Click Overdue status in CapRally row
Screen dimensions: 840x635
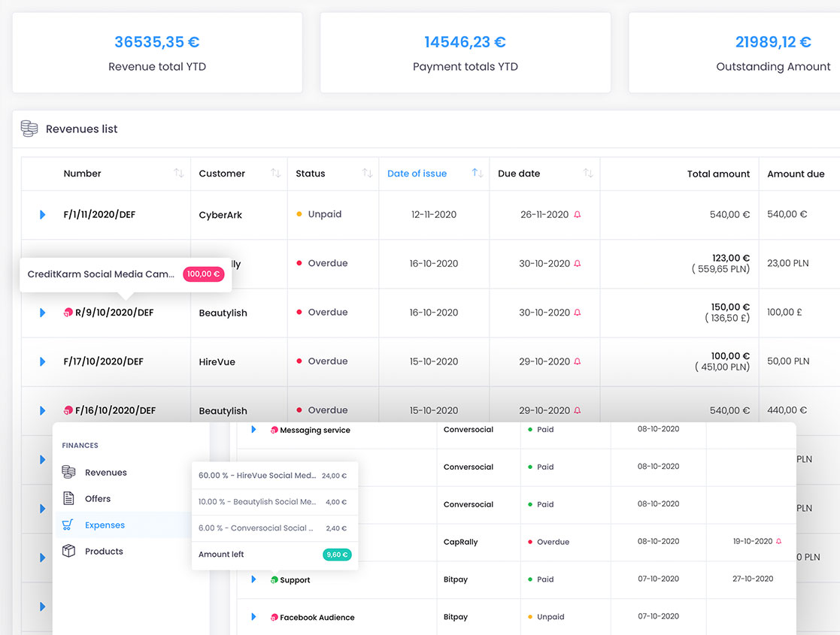[x=548, y=542]
